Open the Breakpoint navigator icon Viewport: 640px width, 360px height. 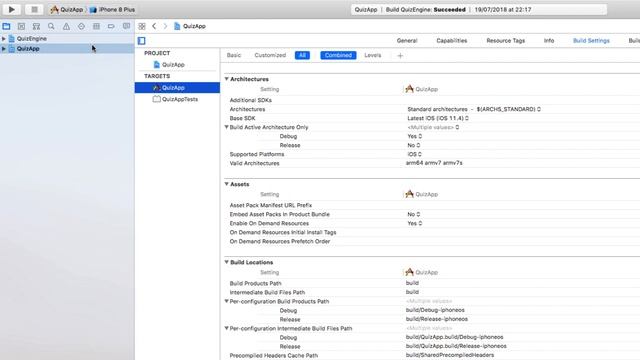(111, 26)
